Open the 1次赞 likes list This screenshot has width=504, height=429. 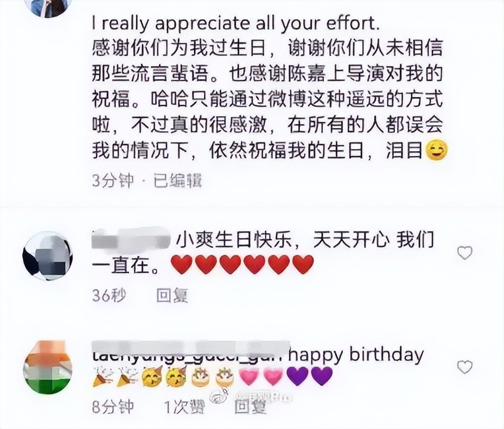[184, 407]
